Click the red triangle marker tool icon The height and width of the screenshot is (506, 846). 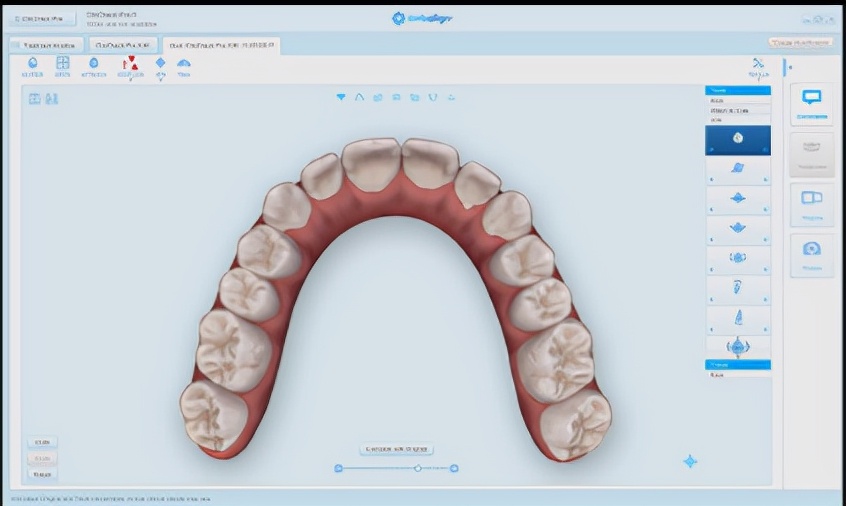[129, 64]
